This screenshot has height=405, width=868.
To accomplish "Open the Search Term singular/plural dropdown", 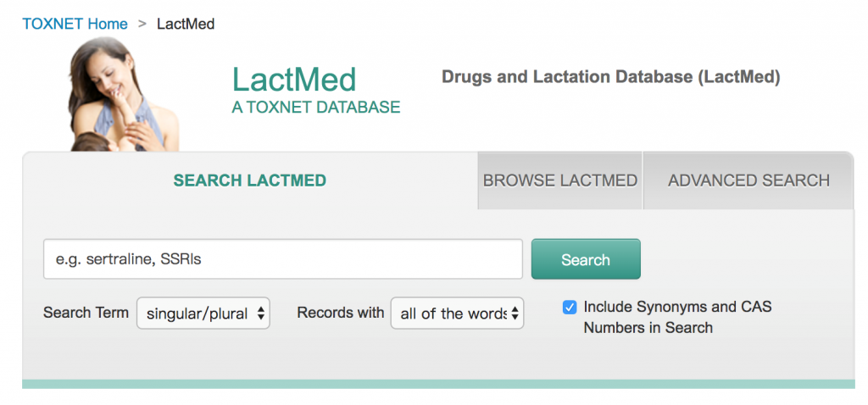I will point(203,313).
